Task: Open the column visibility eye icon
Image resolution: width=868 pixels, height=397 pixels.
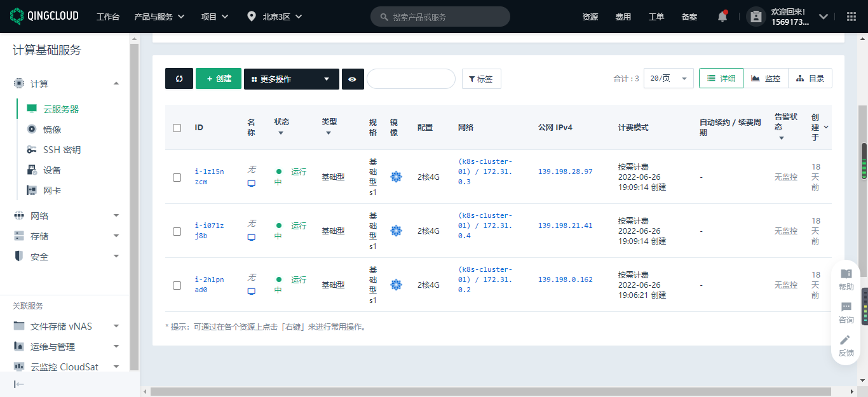Action: point(353,79)
